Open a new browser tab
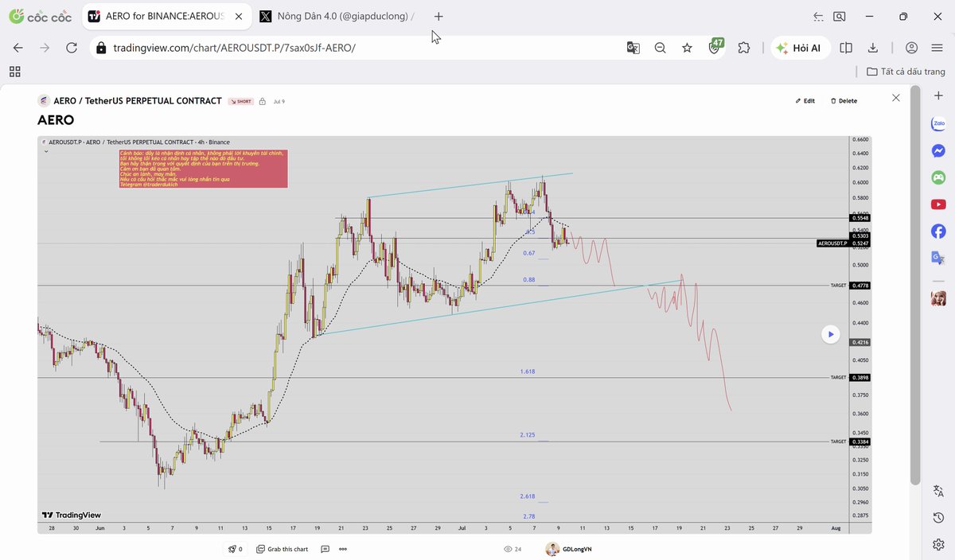Viewport: 955px width, 560px height. click(439, 16)
